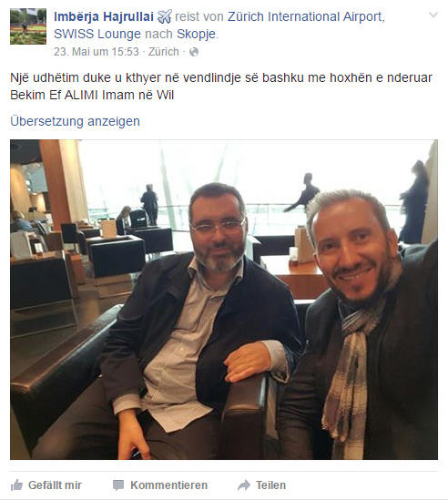448x500 pixels.
Task: Click the post caption text
Action: (x=221, y=87)
